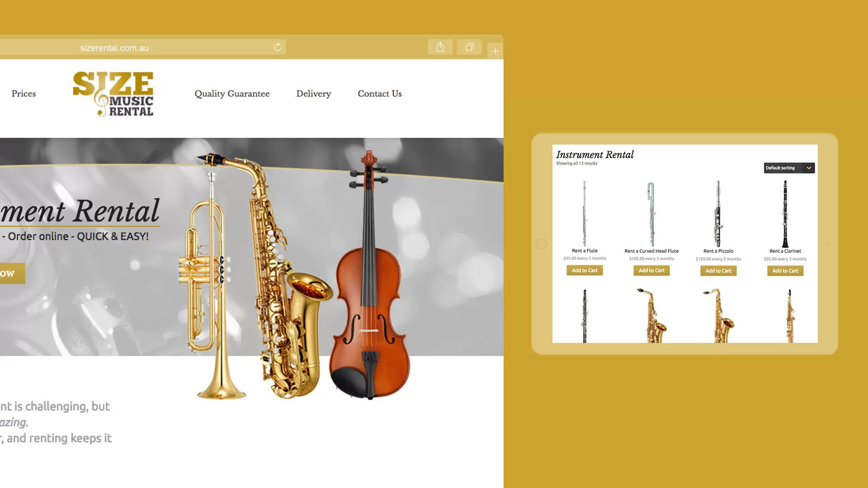This screenshot has width=868, height=488.
Task: Open the Contact Us page
Action: [380, 94]
